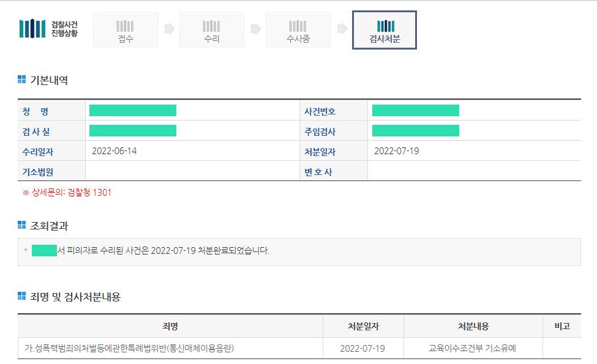Click the 처분완료 result message
Viewport: 597px width, 364px height.
162,251
